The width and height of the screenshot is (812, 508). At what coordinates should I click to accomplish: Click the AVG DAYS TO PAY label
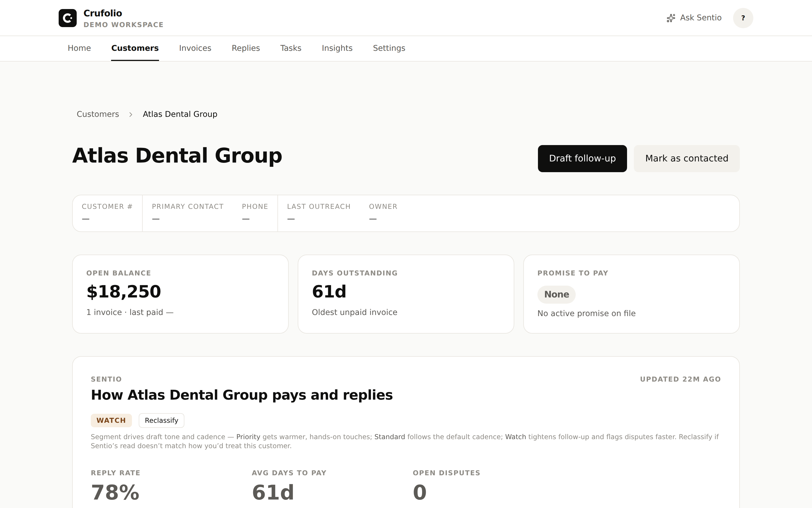pos(289,473)
